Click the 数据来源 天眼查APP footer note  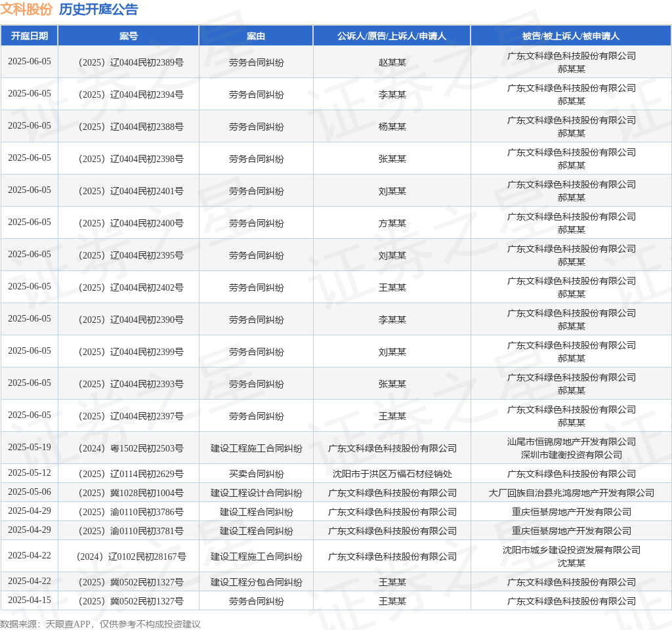coord(100,624)
